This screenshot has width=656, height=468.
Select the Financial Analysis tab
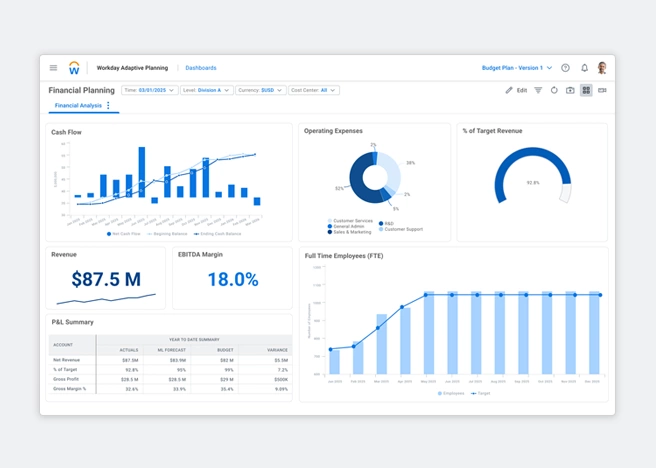pyautogui.click(x=78, y=105)
